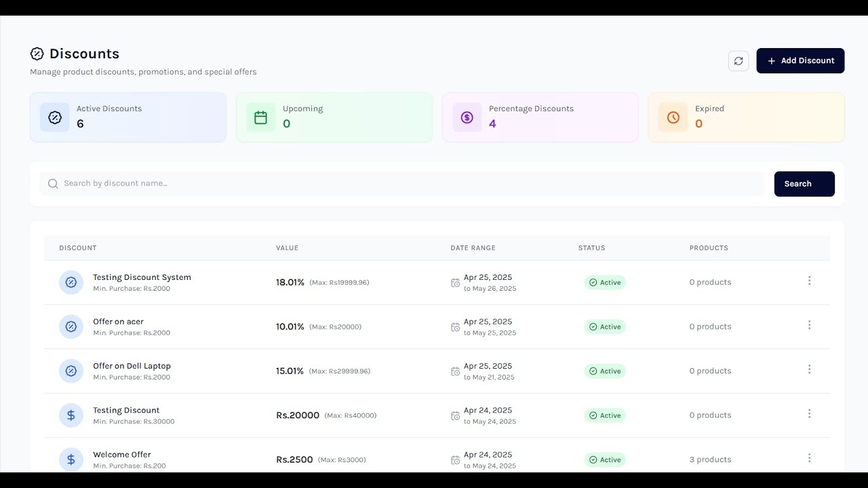Click the Offer on acer name

pyautogui.click(x=118, y=322)
